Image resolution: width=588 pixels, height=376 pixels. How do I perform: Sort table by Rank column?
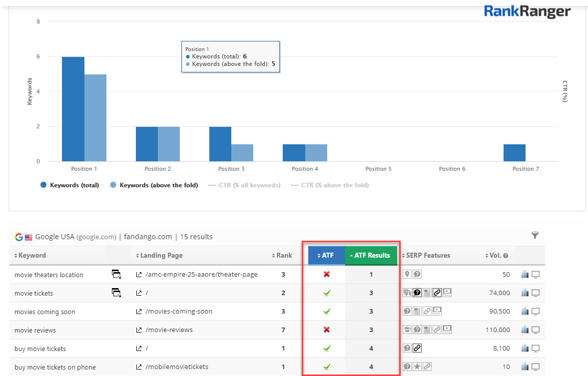coord(284,255)
